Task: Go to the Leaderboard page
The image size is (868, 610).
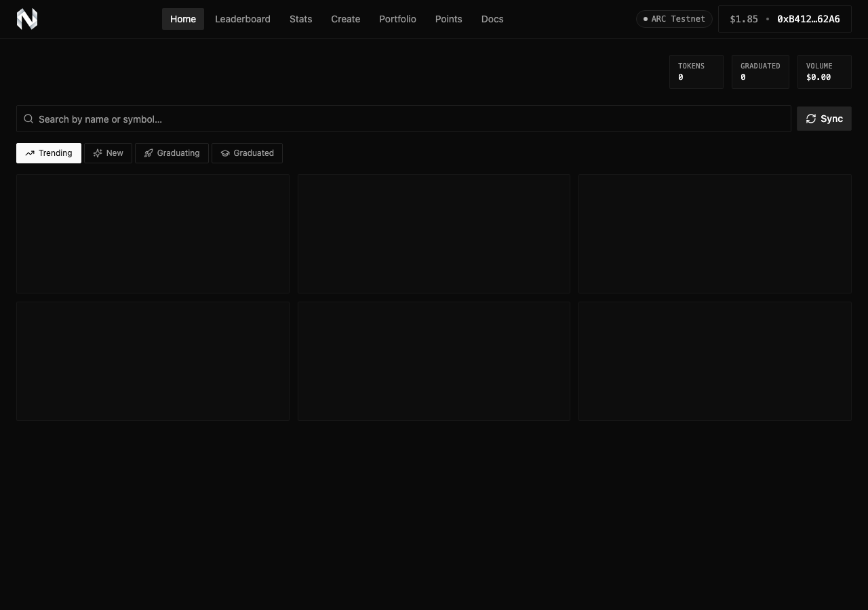Action: 243,19
